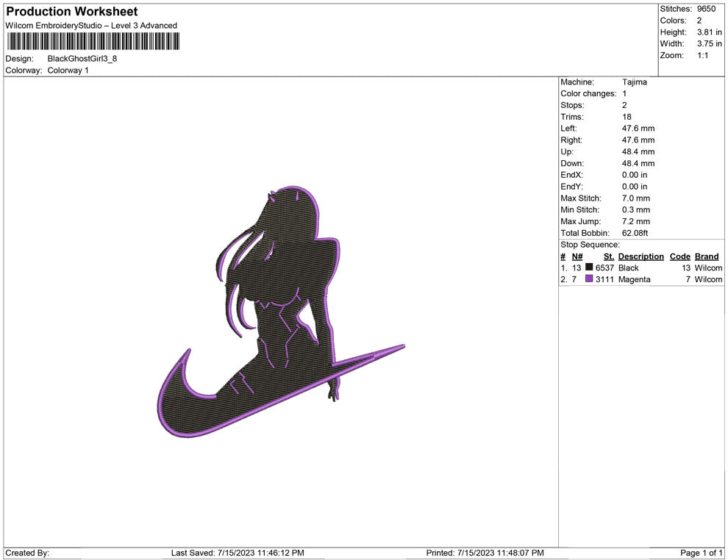Screen dimensions: 728x560
Task: Click the 'EndY:' label
Action: 571,187
